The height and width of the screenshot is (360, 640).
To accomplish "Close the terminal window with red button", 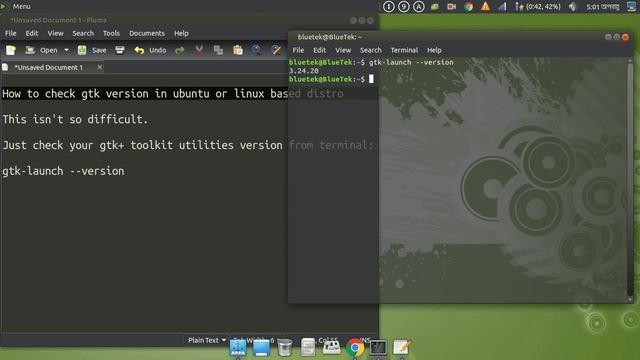I will (625, 37).
